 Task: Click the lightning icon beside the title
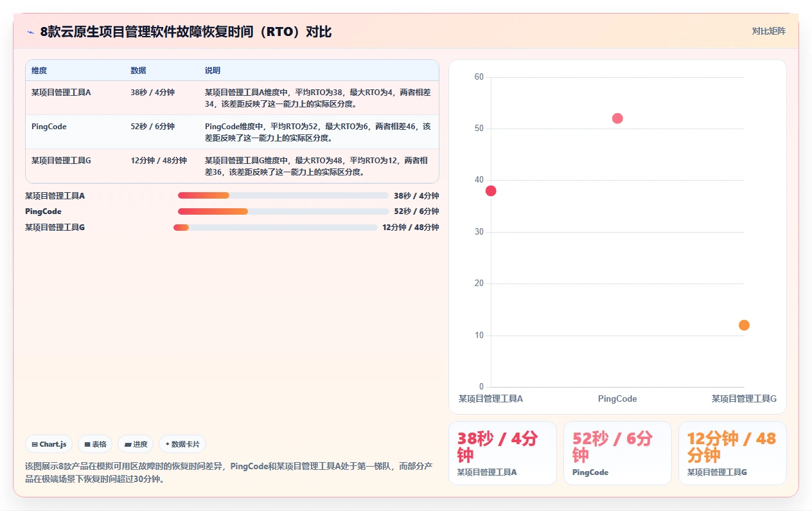[30, 31]
